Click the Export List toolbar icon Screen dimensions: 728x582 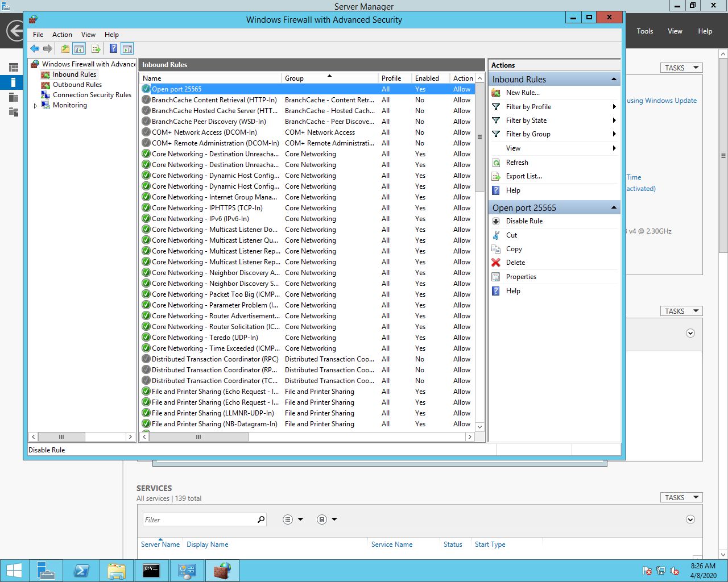click(x=96, y=49)
